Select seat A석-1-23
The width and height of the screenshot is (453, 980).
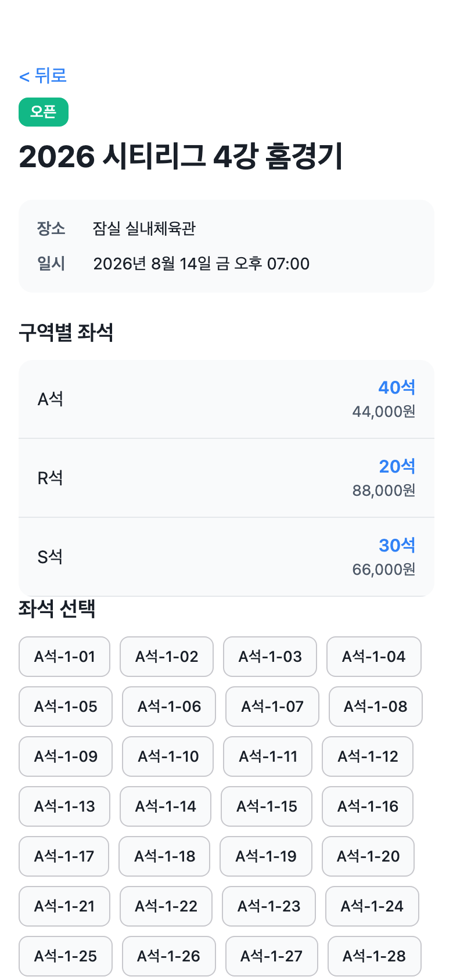(269, 906)
